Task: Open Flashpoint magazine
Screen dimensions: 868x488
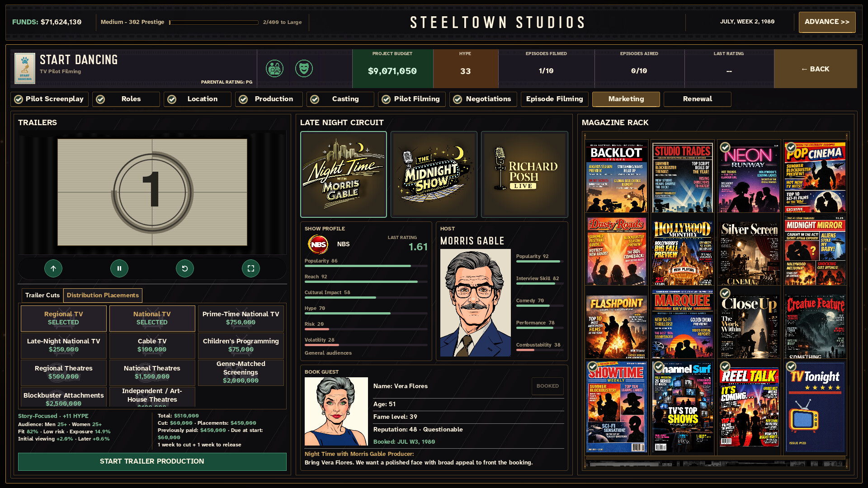Action: pyautogui.click(x=617, y=324)
